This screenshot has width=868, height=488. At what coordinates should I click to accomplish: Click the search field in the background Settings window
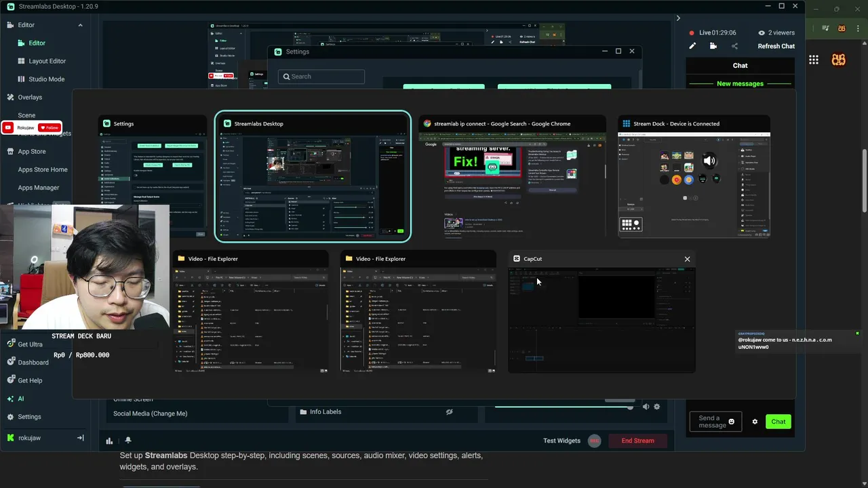321,77
